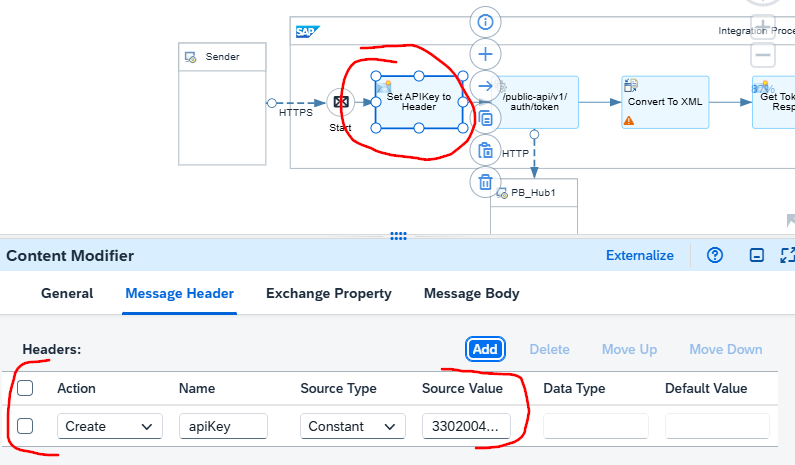
Task: Open the Action dropdown showing Create
Action: (x=109, y=426)
